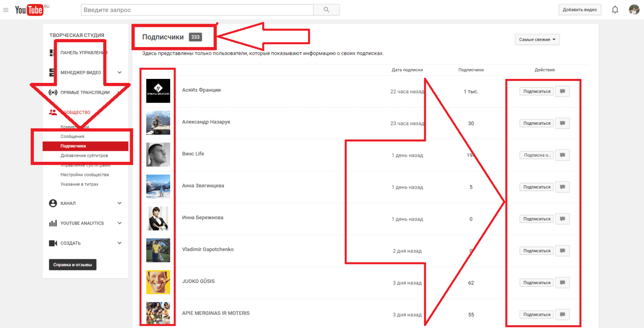Viewport: 644px width, 328px height.
Task: Open the Инна Бережнова channel name
Action: [x=202, y=217]
